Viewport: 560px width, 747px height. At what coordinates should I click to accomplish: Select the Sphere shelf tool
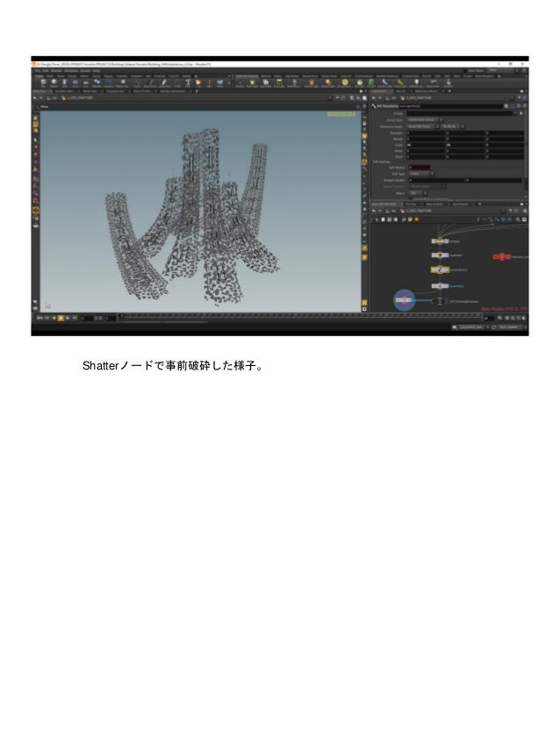(x=54, y=83)
